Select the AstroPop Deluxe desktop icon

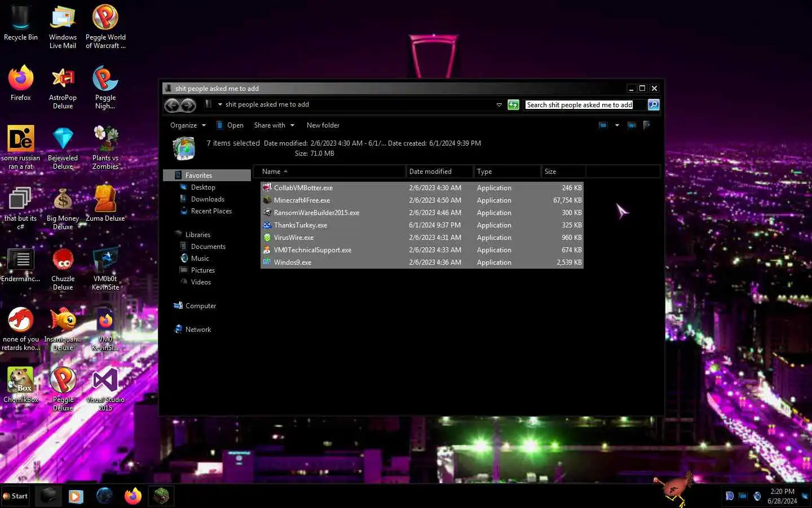tap(63, 87)
